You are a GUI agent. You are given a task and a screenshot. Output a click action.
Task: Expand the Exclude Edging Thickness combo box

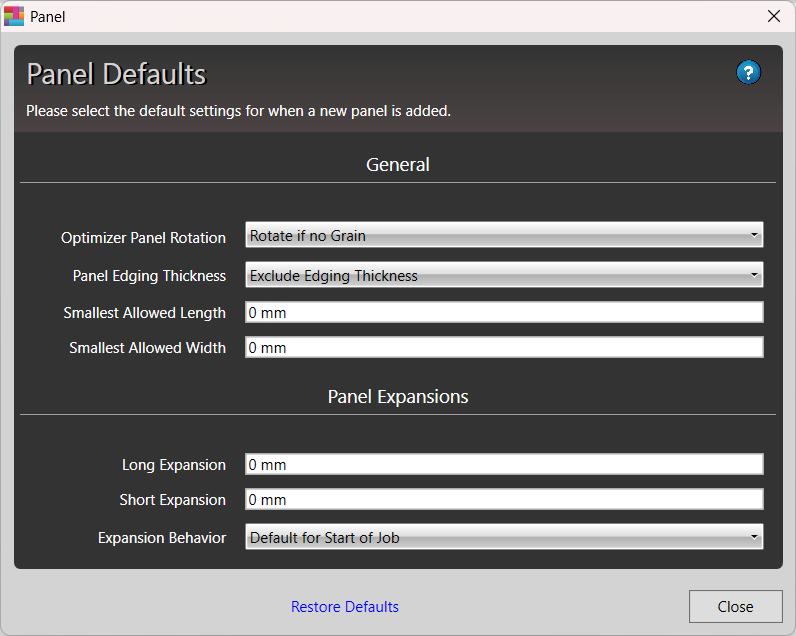click(503, 275)
